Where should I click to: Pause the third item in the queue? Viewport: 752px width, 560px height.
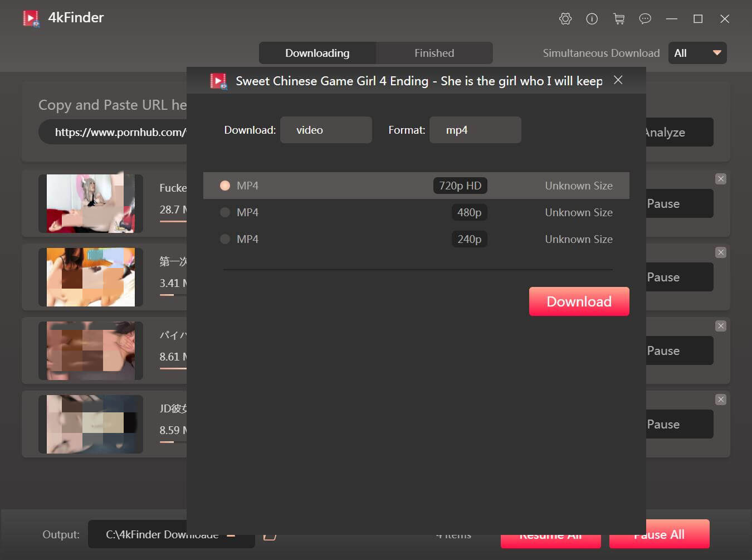tap(679, 350)
